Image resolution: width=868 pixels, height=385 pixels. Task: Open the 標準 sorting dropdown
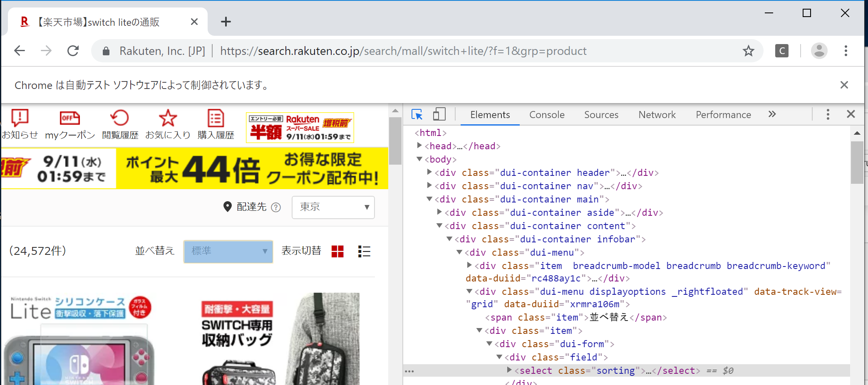pyautogui.click(x=228, y=251)
